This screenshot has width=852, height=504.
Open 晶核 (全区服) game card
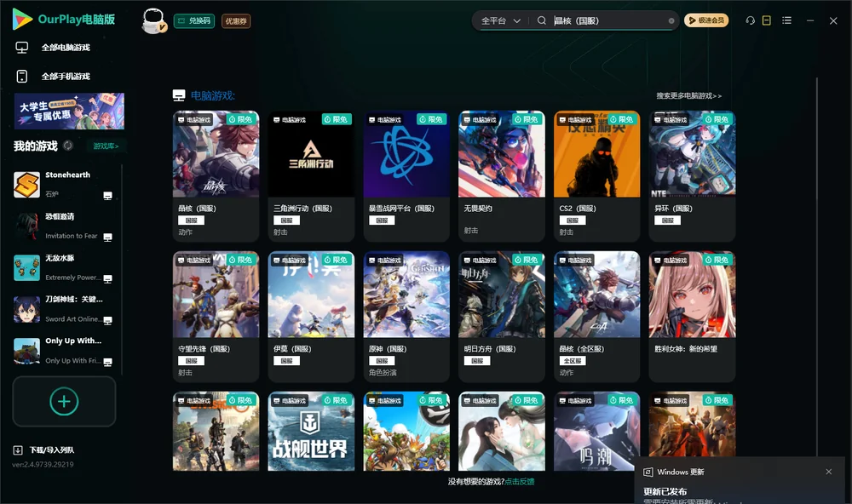point(596,317)
